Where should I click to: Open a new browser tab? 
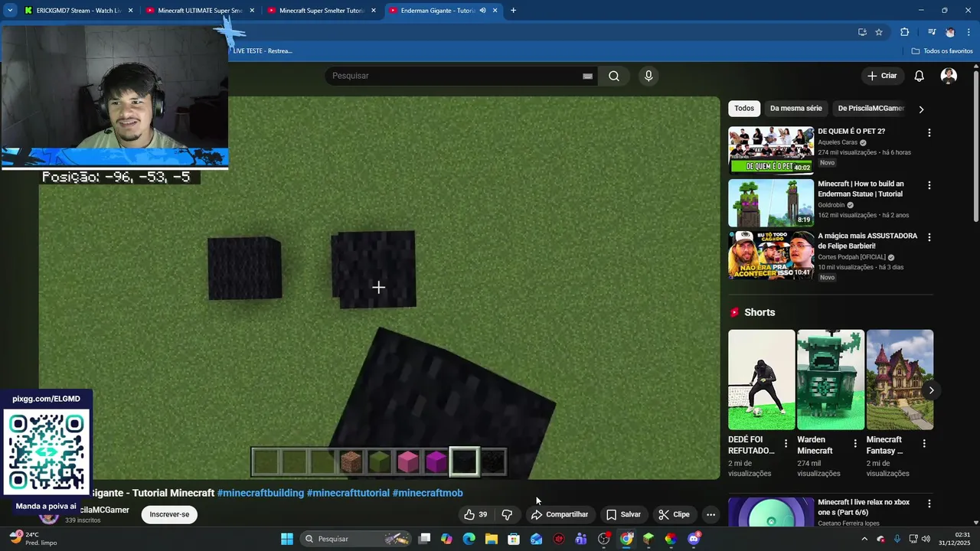click(513, 10)
